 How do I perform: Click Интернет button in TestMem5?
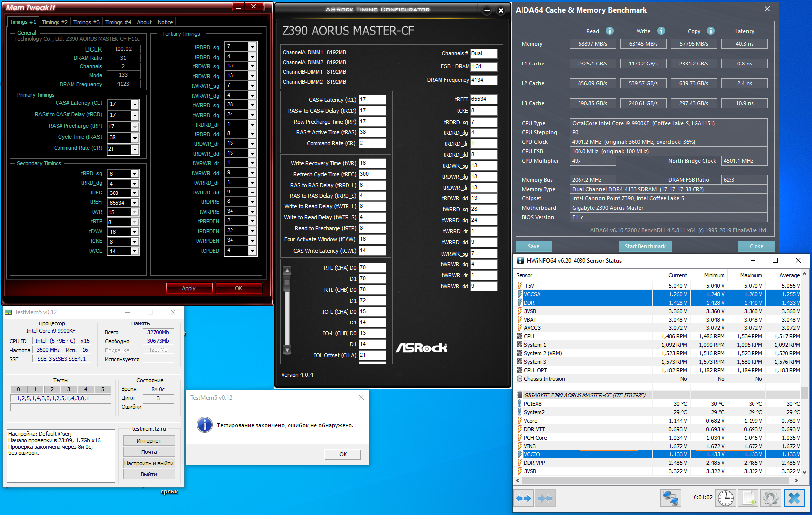click(149, 441)
